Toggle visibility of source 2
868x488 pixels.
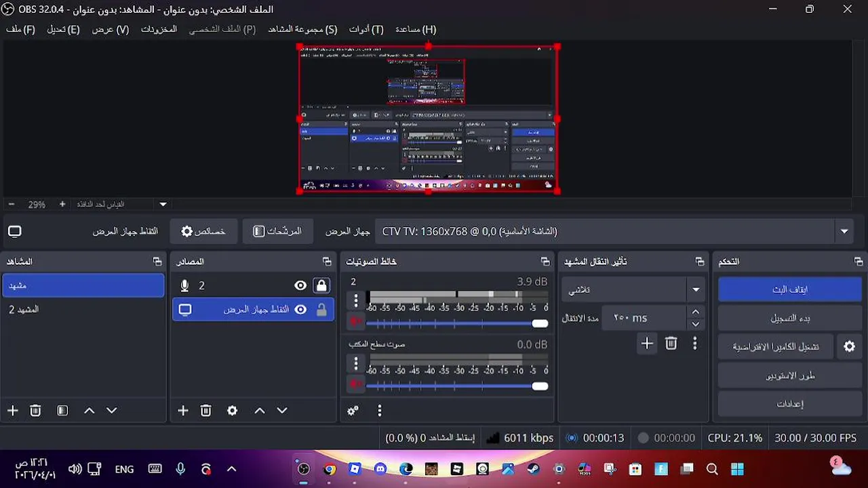point(300,286)
